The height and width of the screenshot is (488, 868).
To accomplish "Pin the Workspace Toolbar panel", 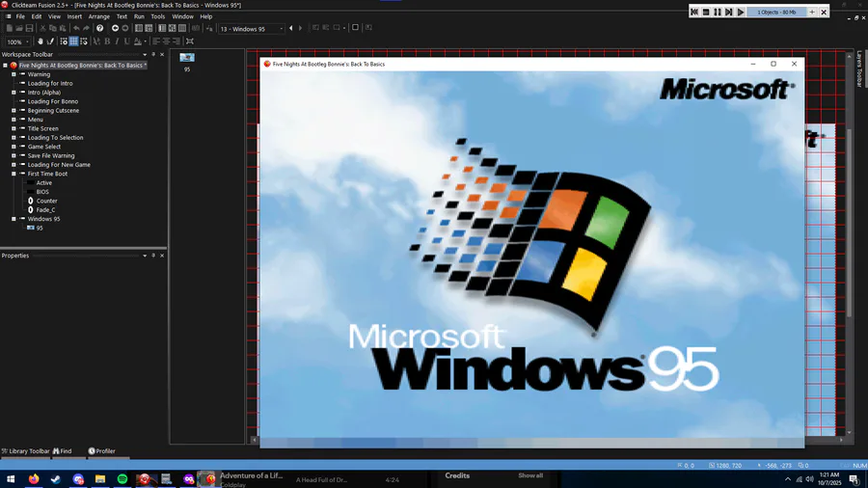I will 153,55.
